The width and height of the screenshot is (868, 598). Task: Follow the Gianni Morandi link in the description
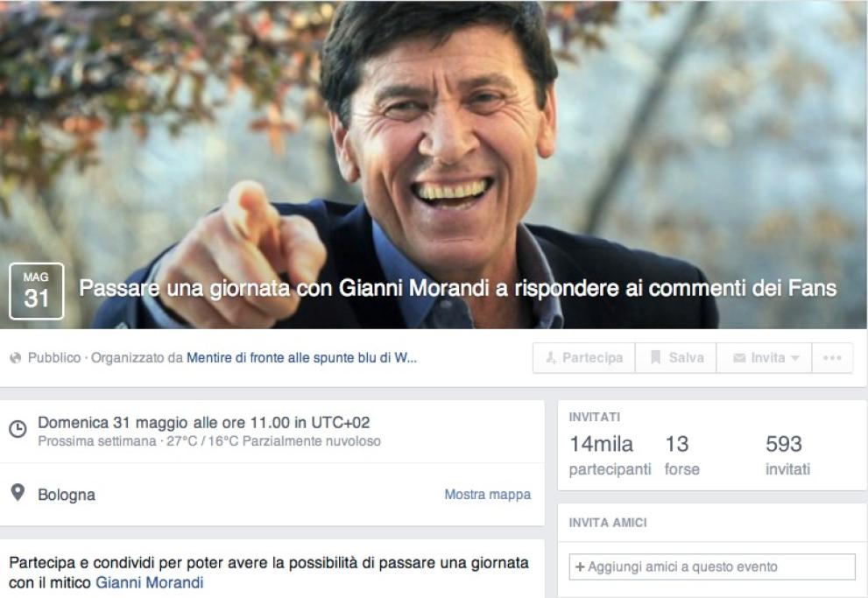(x=150, y=582)
